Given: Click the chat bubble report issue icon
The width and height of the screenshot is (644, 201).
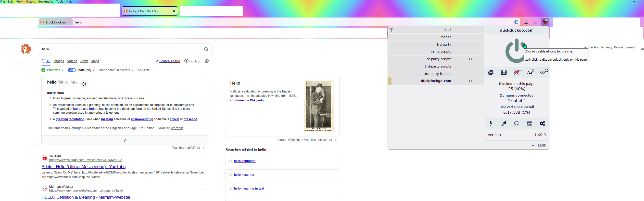Looking at the screenshot, I should click(x=517, y=124).
